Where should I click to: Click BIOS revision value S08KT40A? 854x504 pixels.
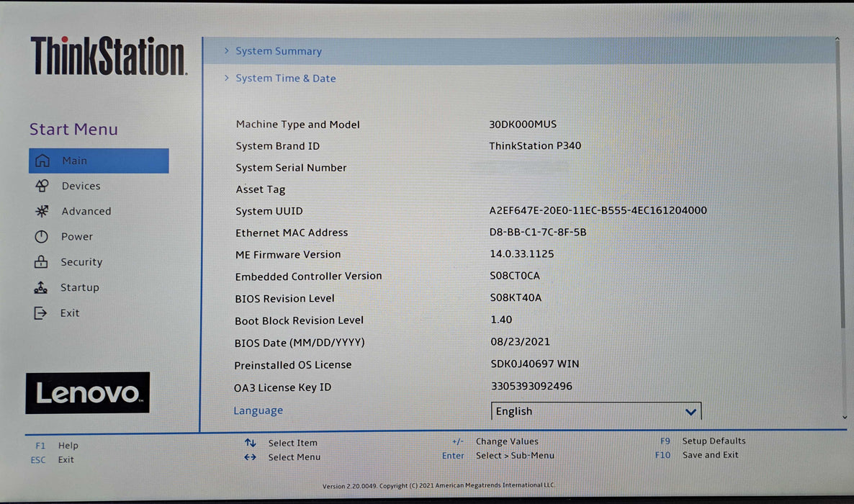[516, 297]
